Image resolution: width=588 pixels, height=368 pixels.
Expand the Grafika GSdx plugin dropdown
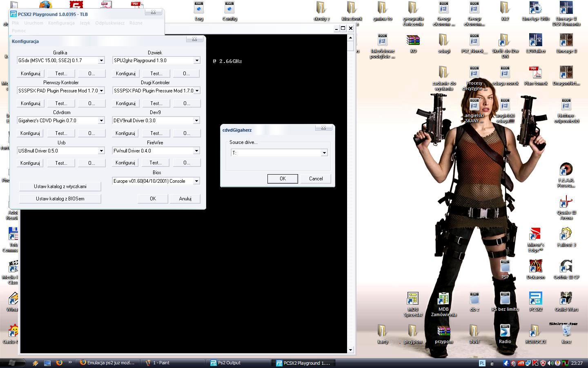tap(101, 61)
